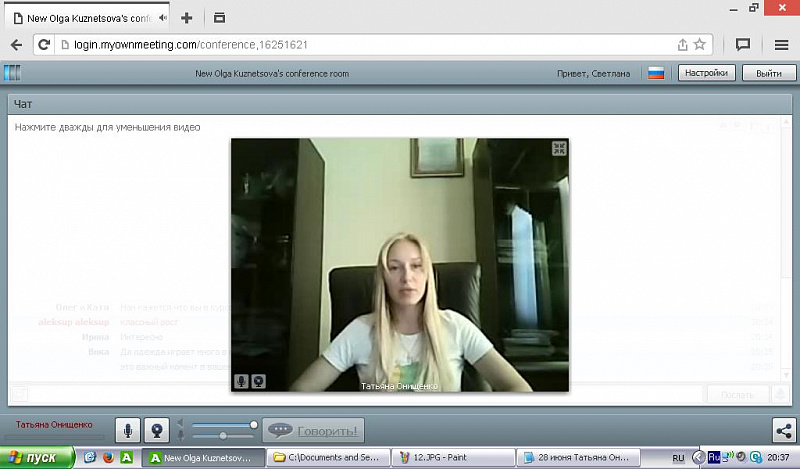Viewport: 800px width, 469px height.
Task: Reload the page with the refresh icon
Action: [44, 44]
